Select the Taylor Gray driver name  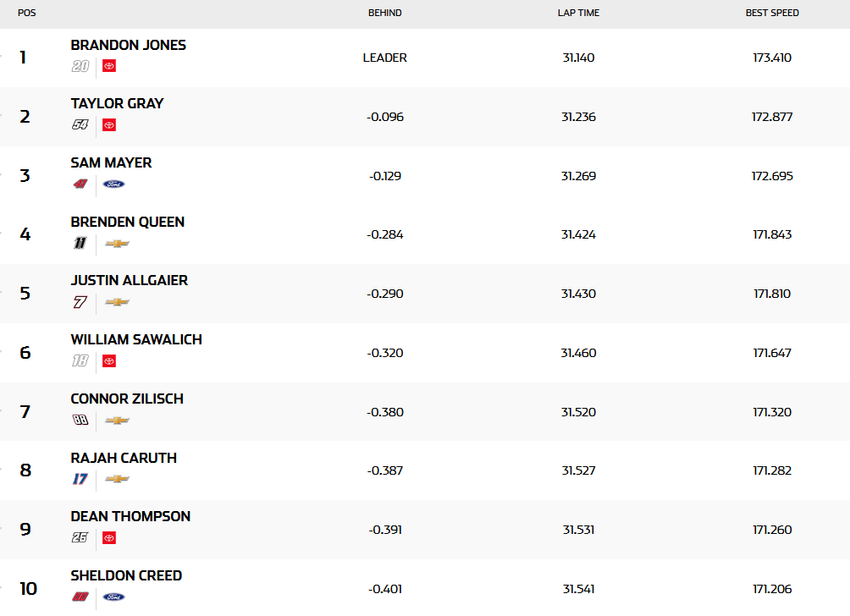pos(118,103)
